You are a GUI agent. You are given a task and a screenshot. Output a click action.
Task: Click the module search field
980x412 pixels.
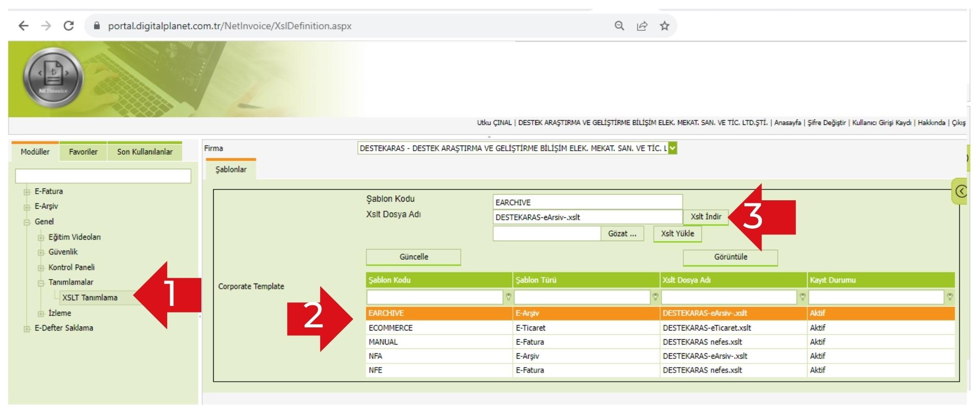tap(103, 176)
